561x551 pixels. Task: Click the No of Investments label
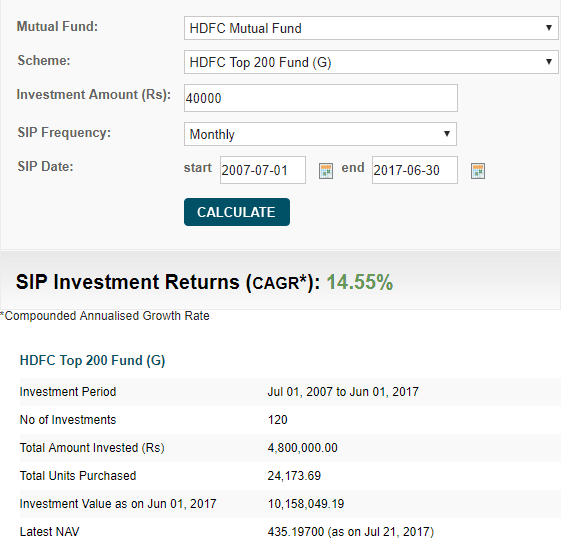68,420
